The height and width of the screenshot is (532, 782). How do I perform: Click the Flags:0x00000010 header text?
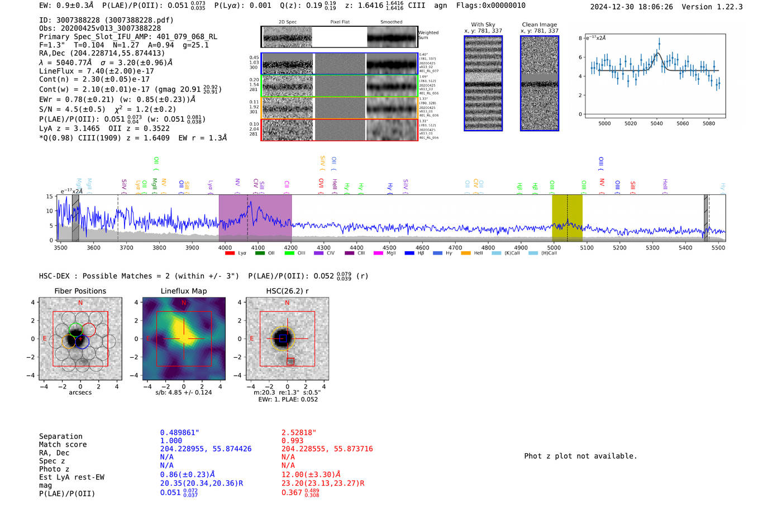pos(490,6)
